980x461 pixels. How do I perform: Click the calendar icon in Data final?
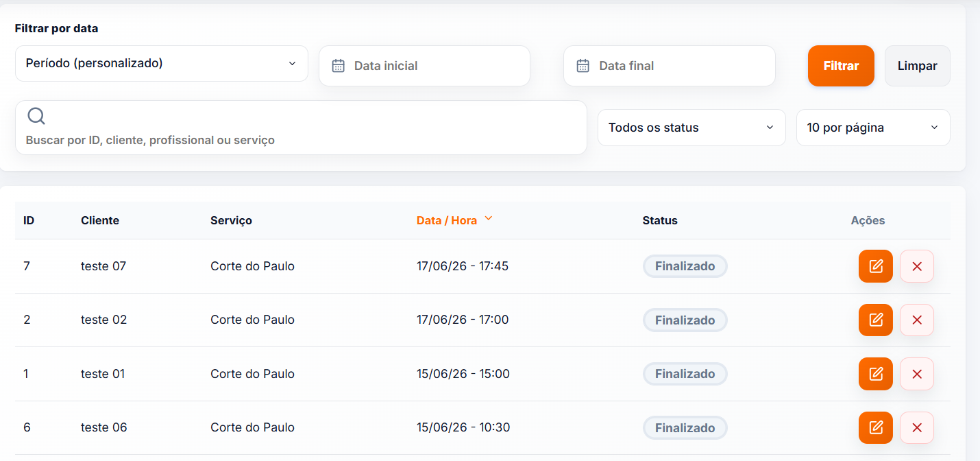pyautogui.click(x=583, y=66)
